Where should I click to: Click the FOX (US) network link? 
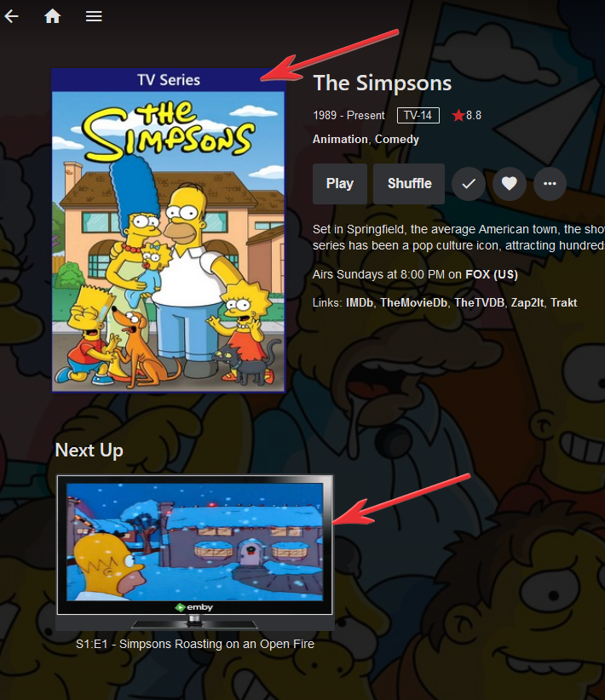[x=492, y=274]
